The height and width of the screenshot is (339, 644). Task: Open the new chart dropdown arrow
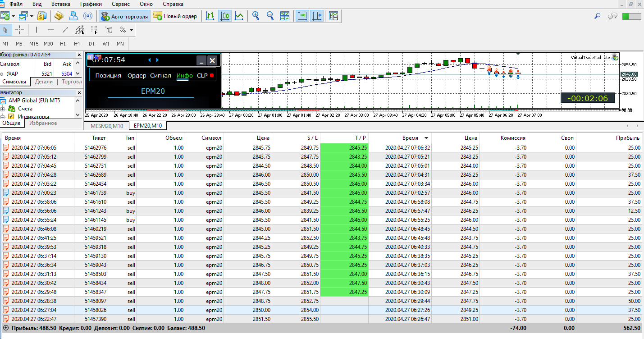coord(14,16)
